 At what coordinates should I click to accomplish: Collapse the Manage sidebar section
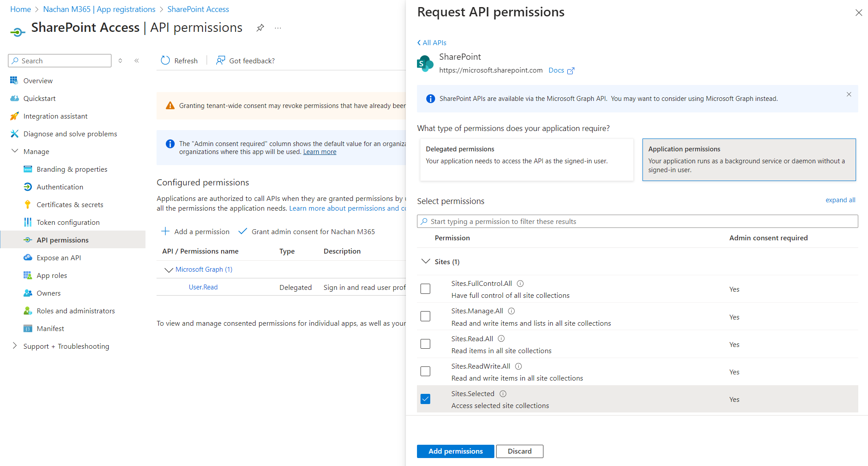[x=15, y=151]
